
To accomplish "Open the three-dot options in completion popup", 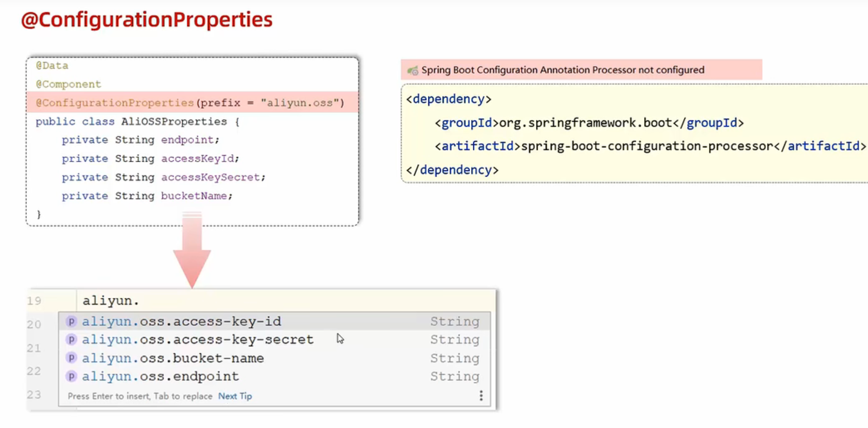I will pos(481,396).
